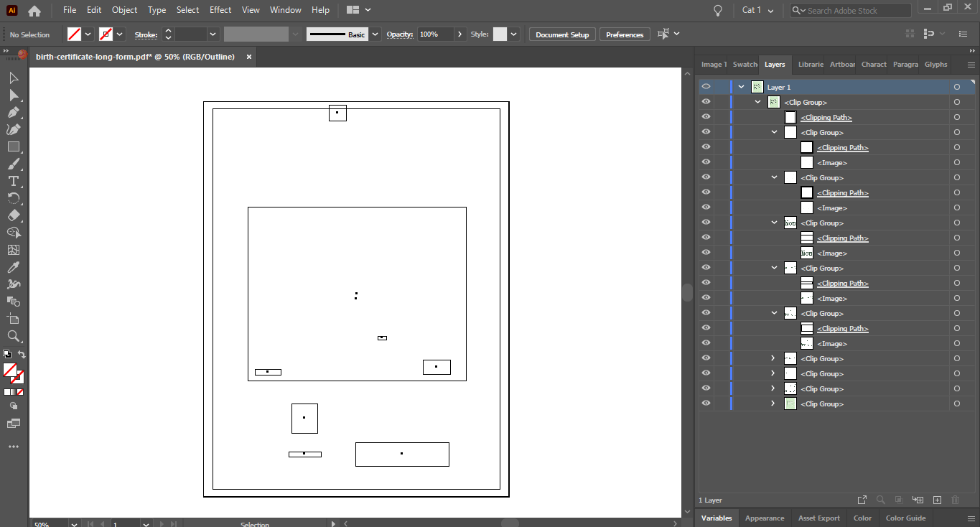Switch to the Appearance tab
This screenshot has width=980, height=527.
click(764, 518)
